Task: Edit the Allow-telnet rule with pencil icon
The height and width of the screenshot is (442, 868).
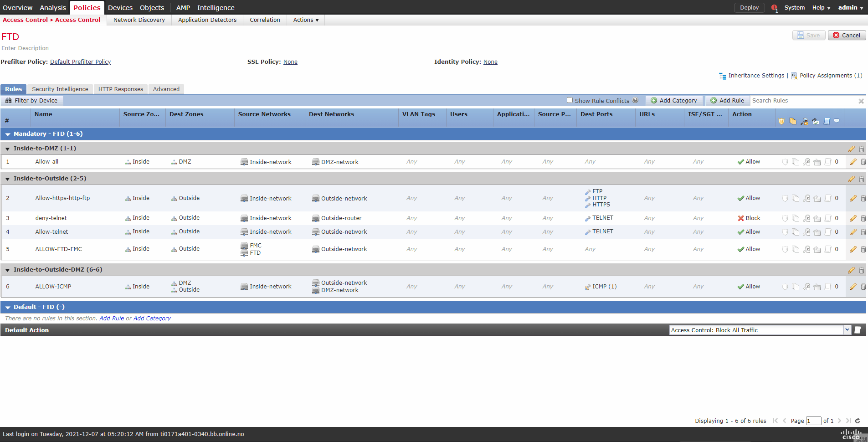Action: [x=853, y=232]
